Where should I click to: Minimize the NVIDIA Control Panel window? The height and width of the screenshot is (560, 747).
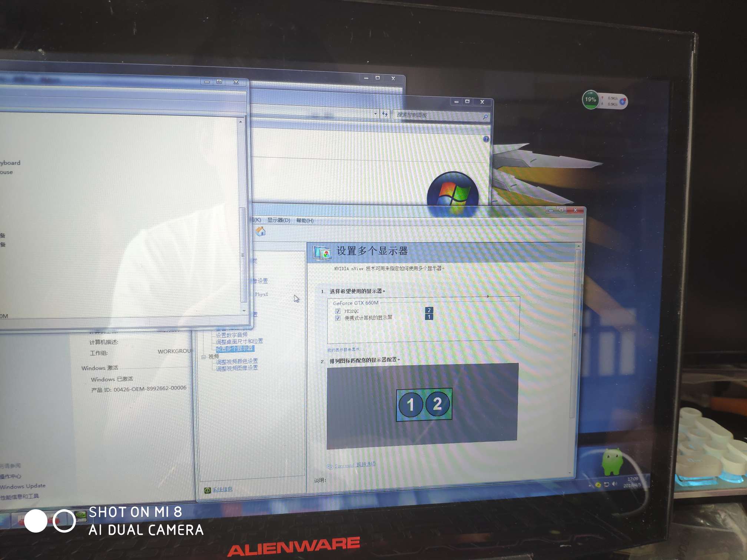[551, 210]
